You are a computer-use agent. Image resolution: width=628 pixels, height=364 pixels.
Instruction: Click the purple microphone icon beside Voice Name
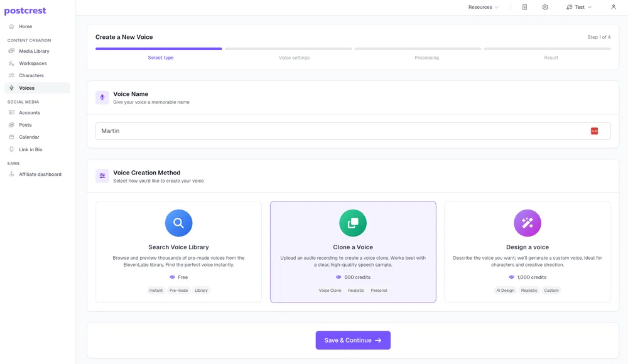(102, 97)
